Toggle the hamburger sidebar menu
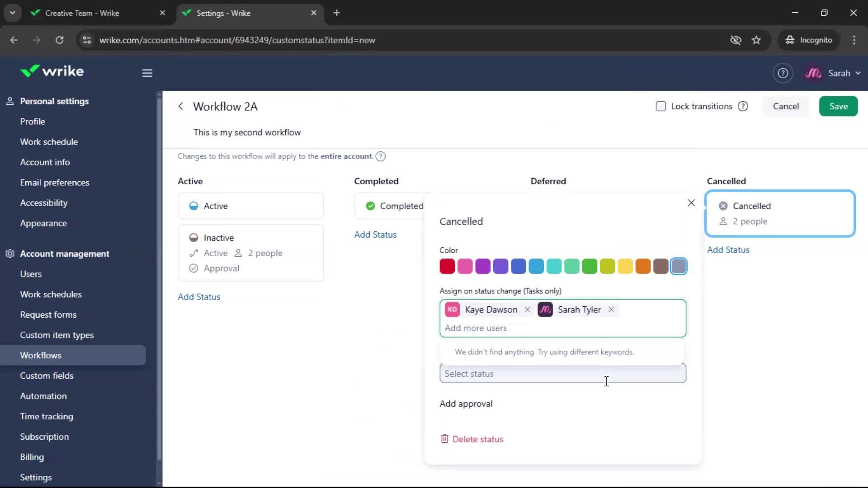Screen dimensions: 868x488 pyautogui.click(x=147, y=73)
